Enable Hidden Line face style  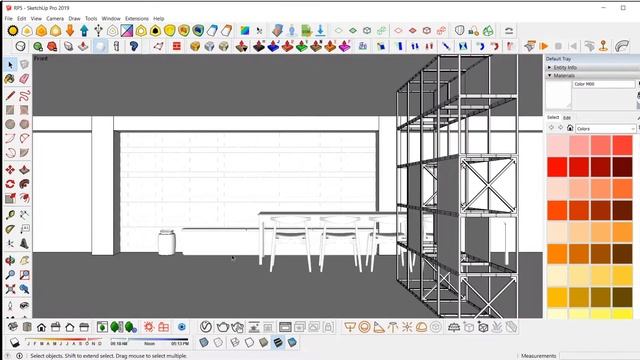(x=249, y=342)
